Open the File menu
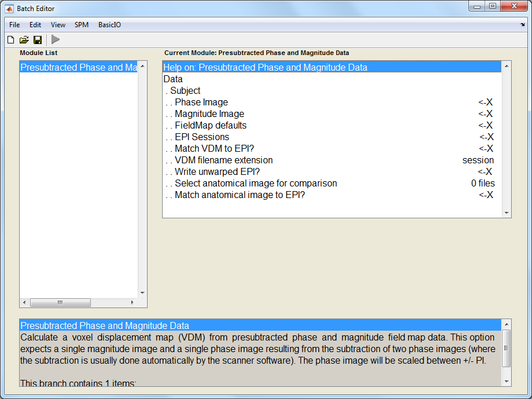The width and height of the screenshot is (532, 399). pyautogui.click(x=14, y=25)
